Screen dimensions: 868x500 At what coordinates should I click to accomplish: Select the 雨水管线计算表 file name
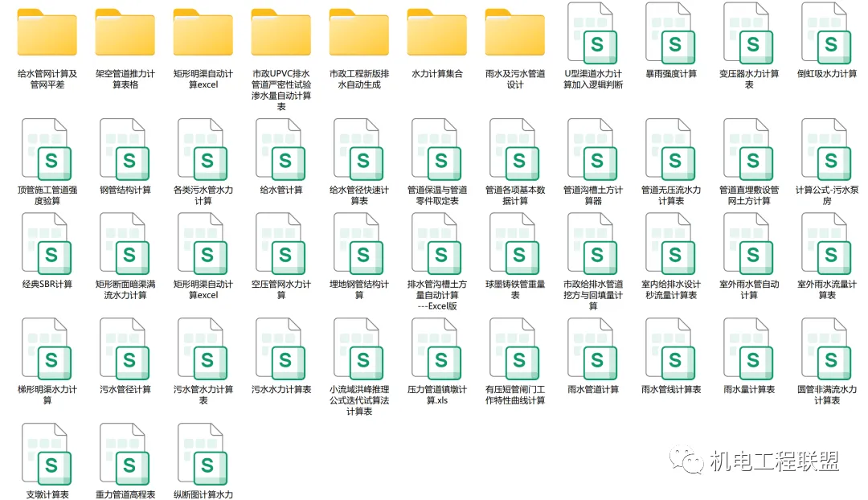(x=671, y=389)
